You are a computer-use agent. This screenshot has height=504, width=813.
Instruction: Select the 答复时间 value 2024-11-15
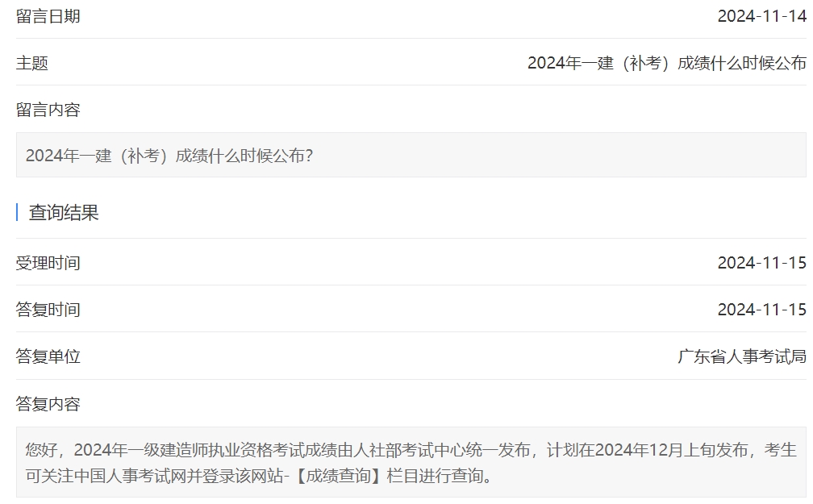pos(761,310)
